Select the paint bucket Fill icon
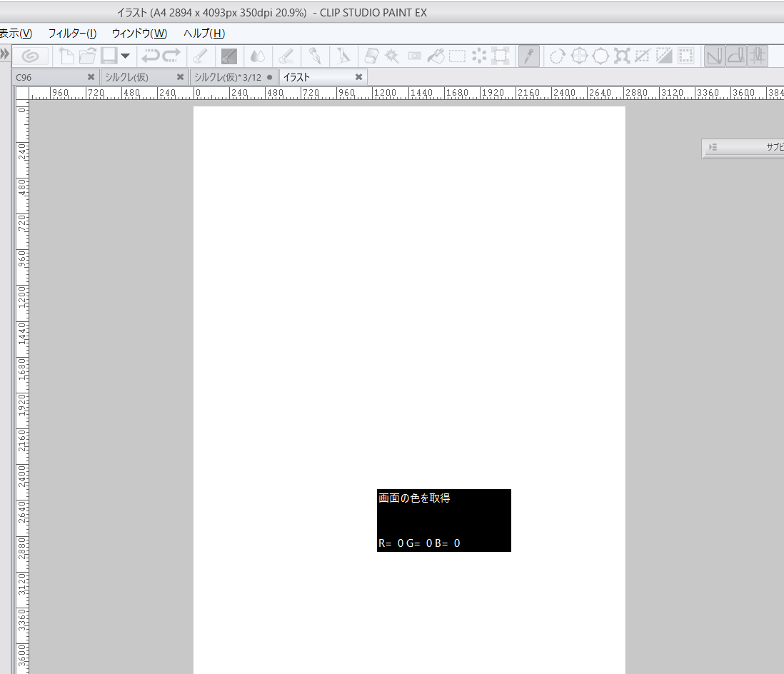Image resolution: width=784 pixels, height=674 pixels. click(436, 56)
